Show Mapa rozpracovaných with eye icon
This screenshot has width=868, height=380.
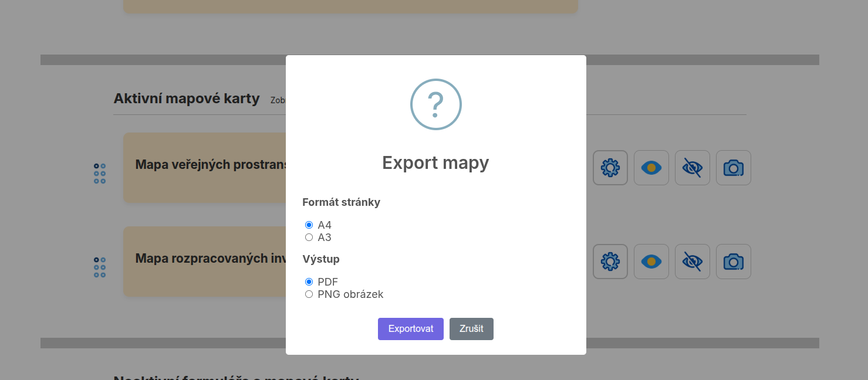click(x=651, y=262)
